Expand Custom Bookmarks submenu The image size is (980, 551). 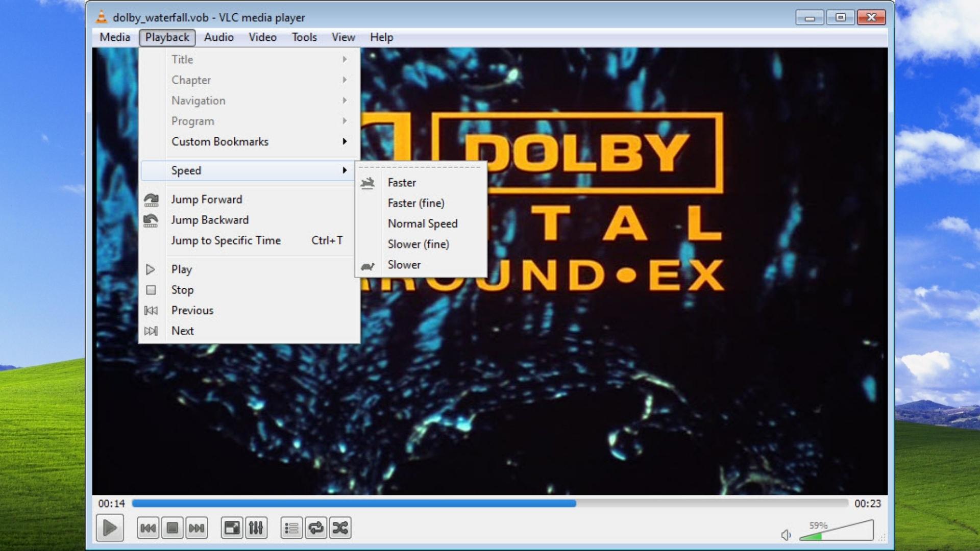coord(249,141)
